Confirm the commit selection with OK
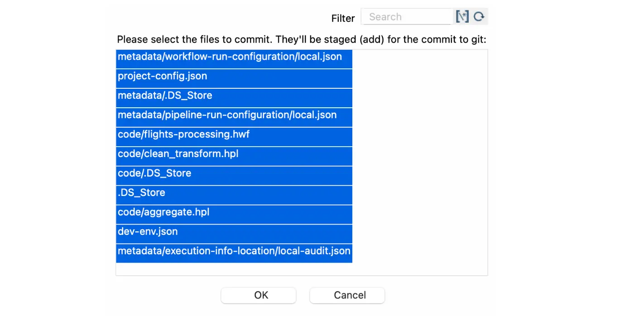 click(x=258, y=295)
